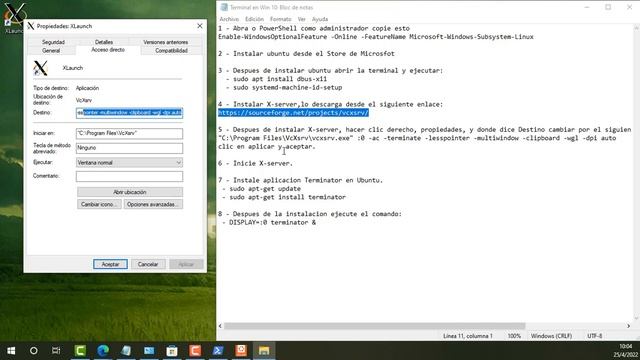Click 'clic en aplicar y aceptar' line

pos(267,147)
